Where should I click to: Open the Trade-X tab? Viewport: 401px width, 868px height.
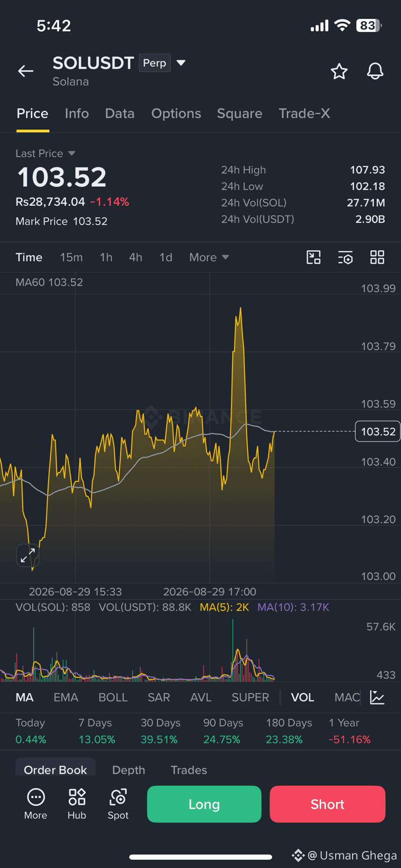304,113
